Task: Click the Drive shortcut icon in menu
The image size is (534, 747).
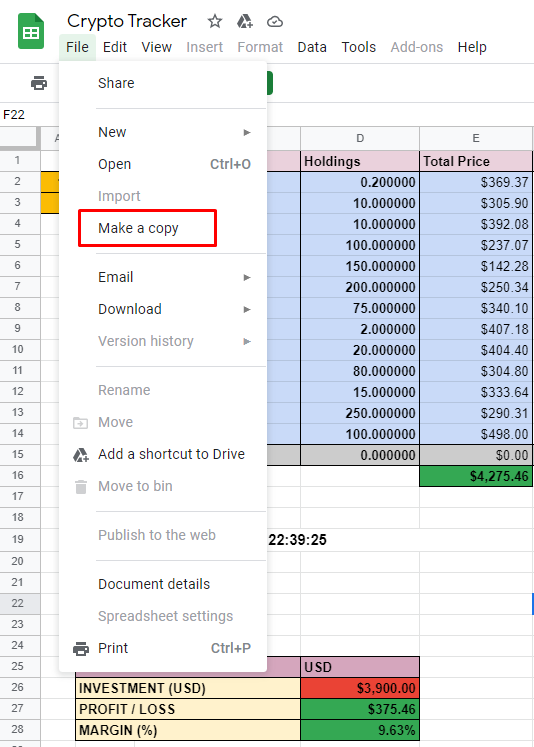Action: (81, 455)
